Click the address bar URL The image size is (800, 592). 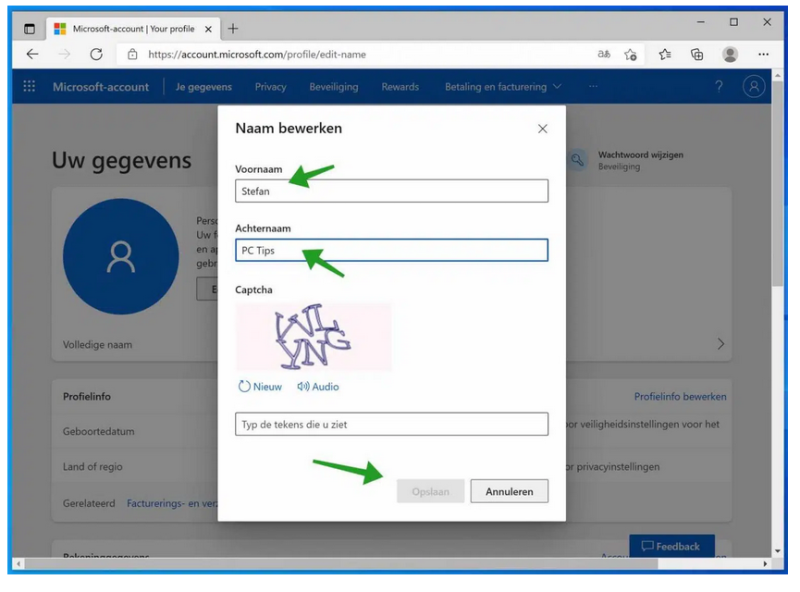click(257, 55)
